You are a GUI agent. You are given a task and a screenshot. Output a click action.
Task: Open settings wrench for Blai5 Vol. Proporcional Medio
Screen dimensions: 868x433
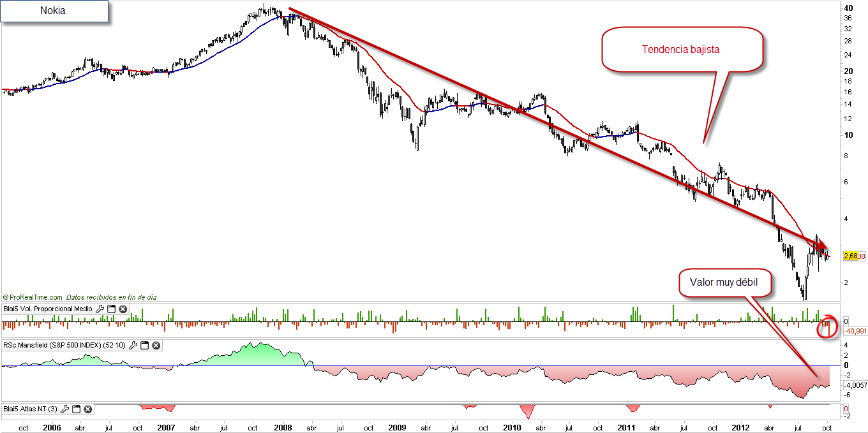(100, 309)
